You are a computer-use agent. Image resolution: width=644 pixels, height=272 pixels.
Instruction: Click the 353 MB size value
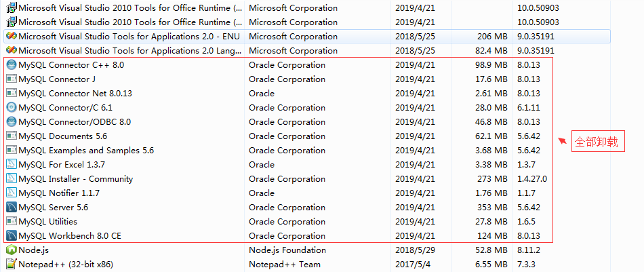tap(492, 208)
